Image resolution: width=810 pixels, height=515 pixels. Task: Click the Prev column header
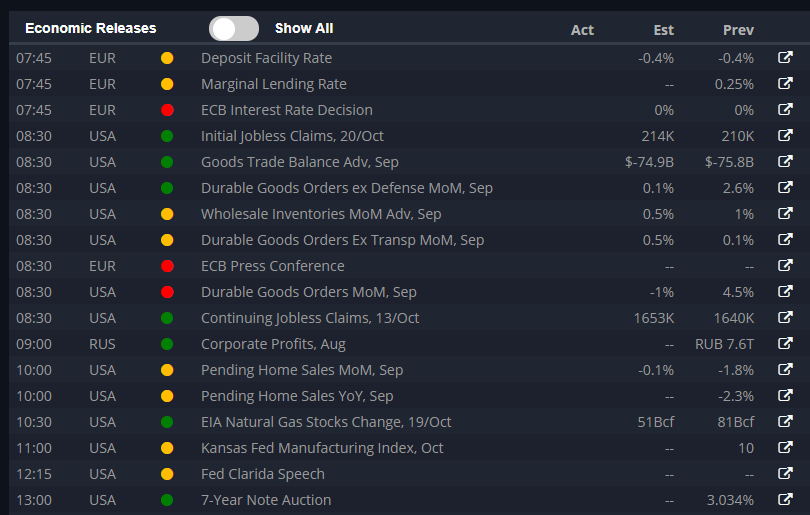(x=738, y=30)
